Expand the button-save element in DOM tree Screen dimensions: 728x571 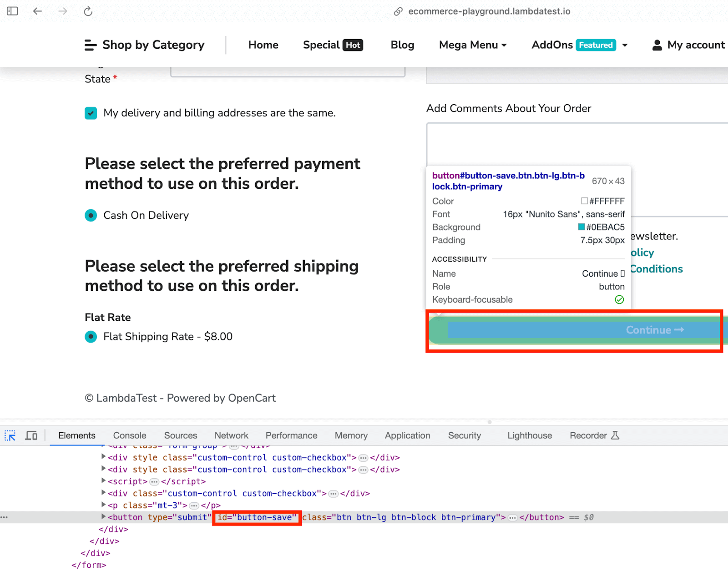tap(103, 517)
